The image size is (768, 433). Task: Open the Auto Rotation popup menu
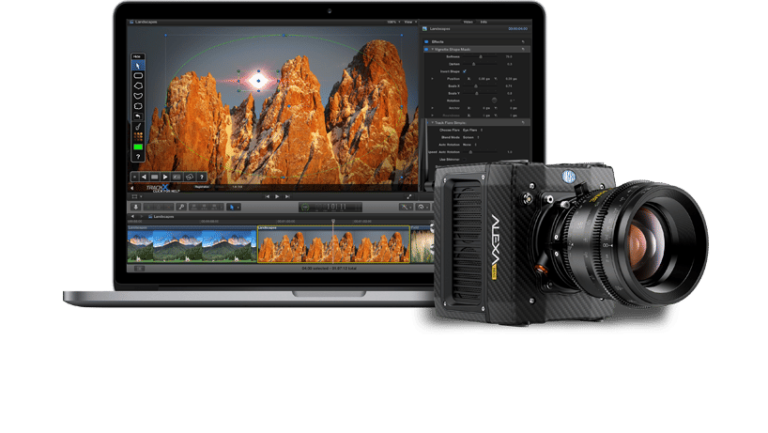point(470,145)
